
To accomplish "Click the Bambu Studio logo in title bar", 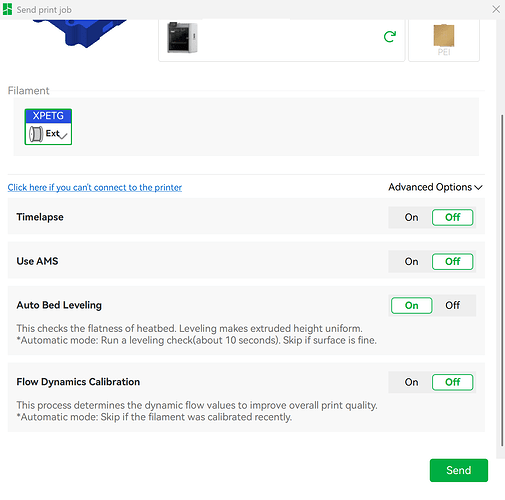I will pos(7,9).
